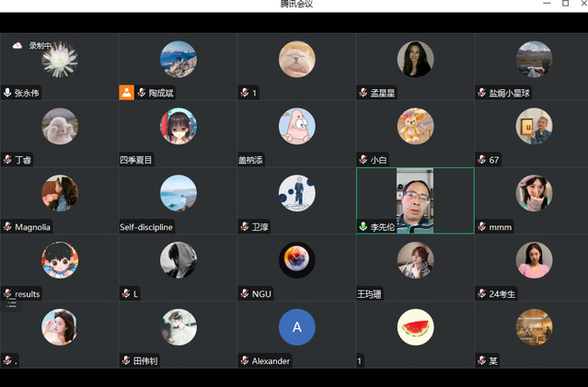This screenshot has height=387, width=588.
Task: Click the muted mic icon beside 田伟钊
Action: 126,361
